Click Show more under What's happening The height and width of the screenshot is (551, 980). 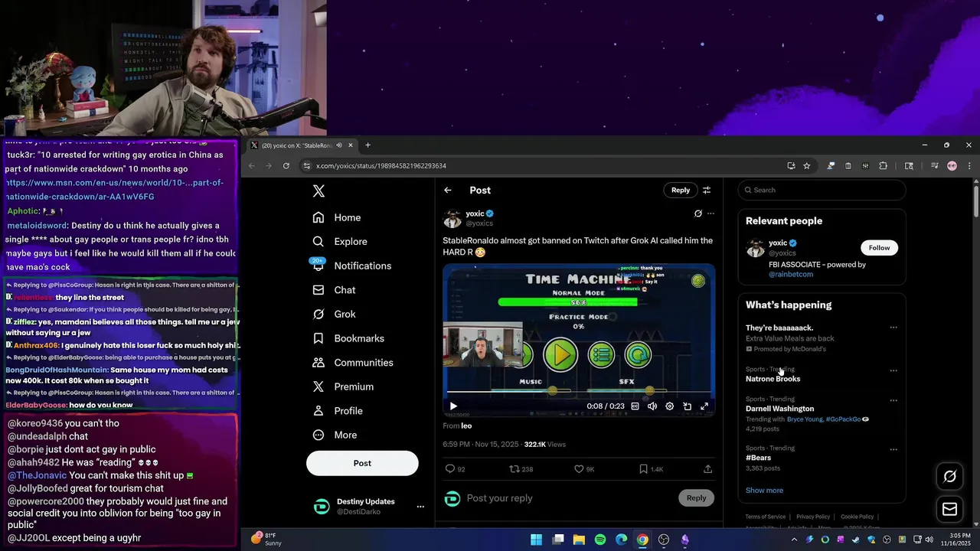(764, 491)
